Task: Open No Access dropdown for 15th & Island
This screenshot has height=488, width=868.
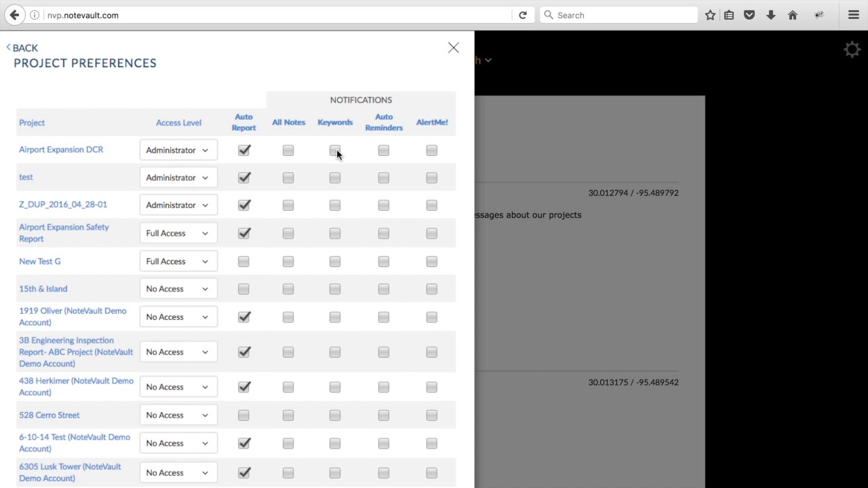Action: click(178, 289)
